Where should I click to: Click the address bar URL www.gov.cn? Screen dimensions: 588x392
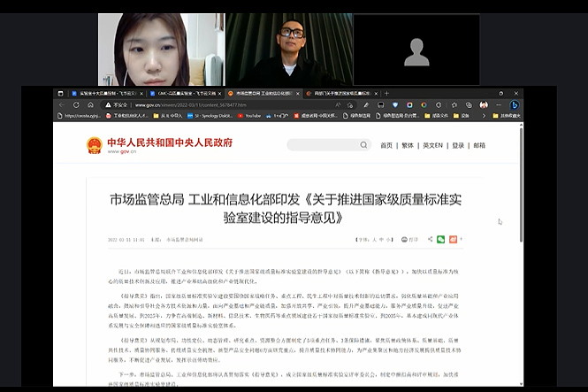point(190,105)
